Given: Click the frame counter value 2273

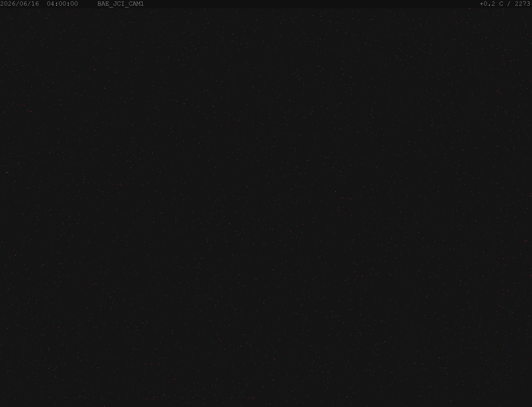Looking at the screenshot, I should (x=523, y=4).
